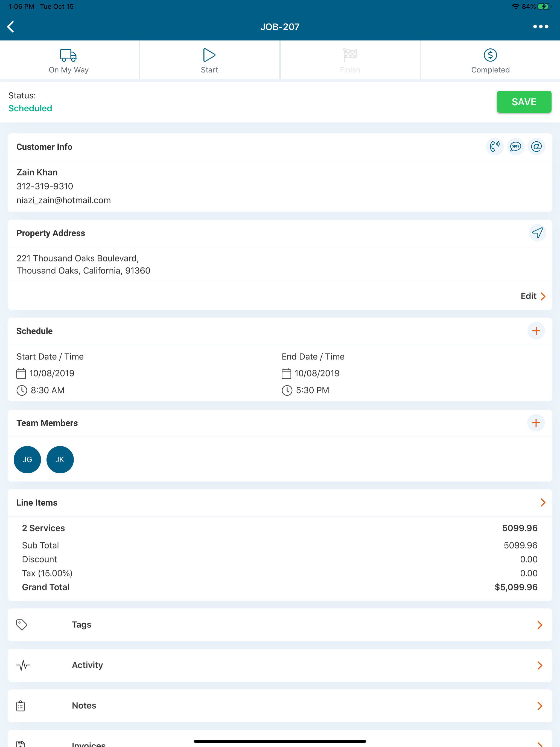Tap the Activity pulse icon
Viewport: 560px width, 747px height.
23,665
